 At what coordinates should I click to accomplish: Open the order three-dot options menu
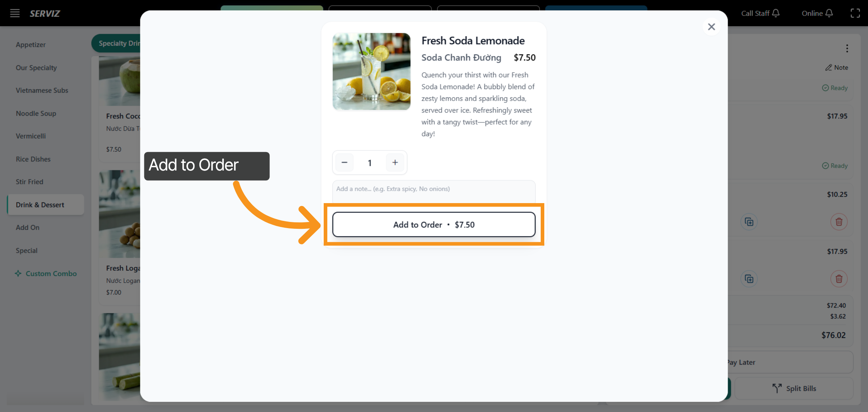point(847,48)
